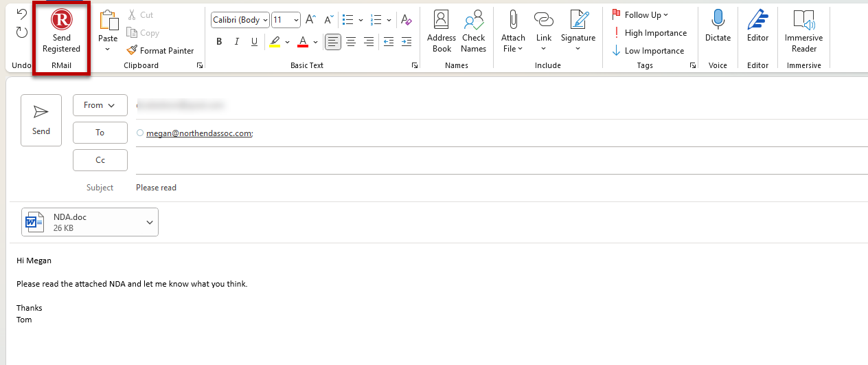The width and height of the screenshot is (868, 365).
Task: Start Dictate microphone
Action: tap(718, 27)
